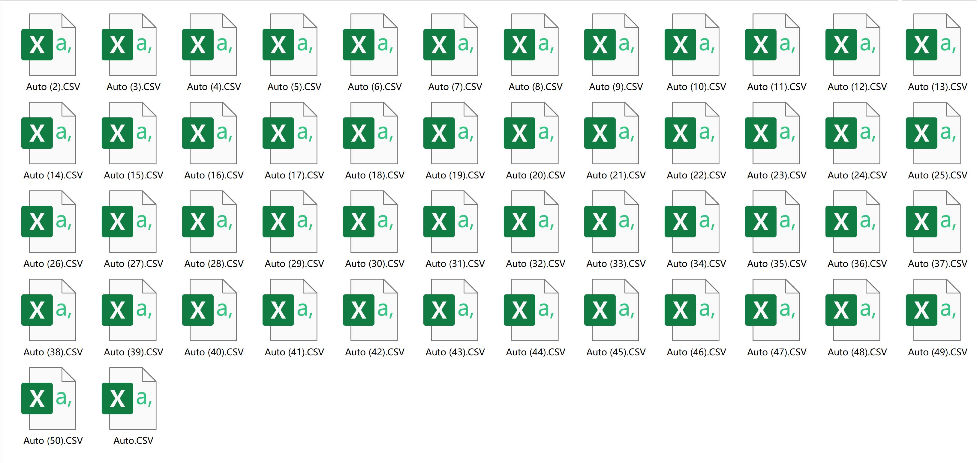
Task: Select the Auto (3).CSV file icon
Action: click(x=129, y=44)
